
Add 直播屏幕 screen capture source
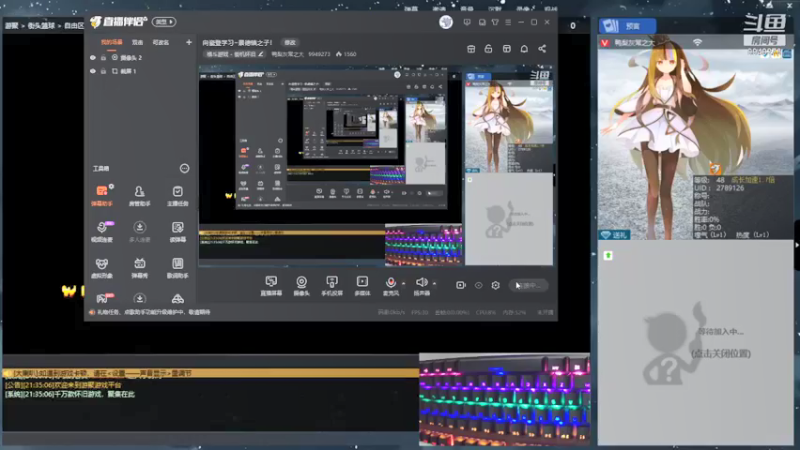[271, 286]
